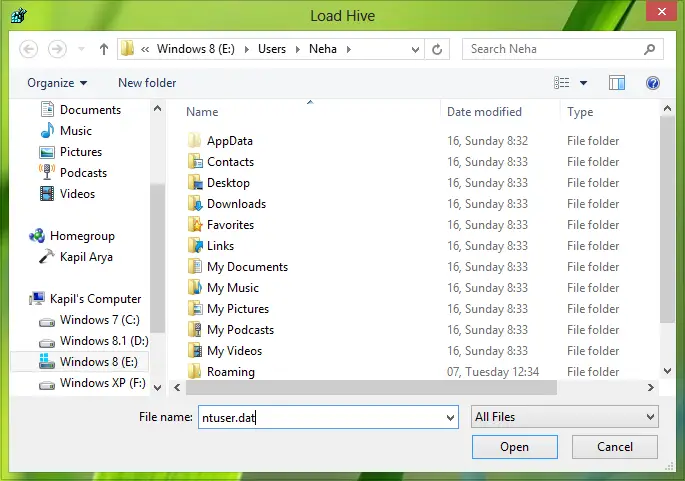
Task: Click My Documents folder name text
Action: (248, 266)
